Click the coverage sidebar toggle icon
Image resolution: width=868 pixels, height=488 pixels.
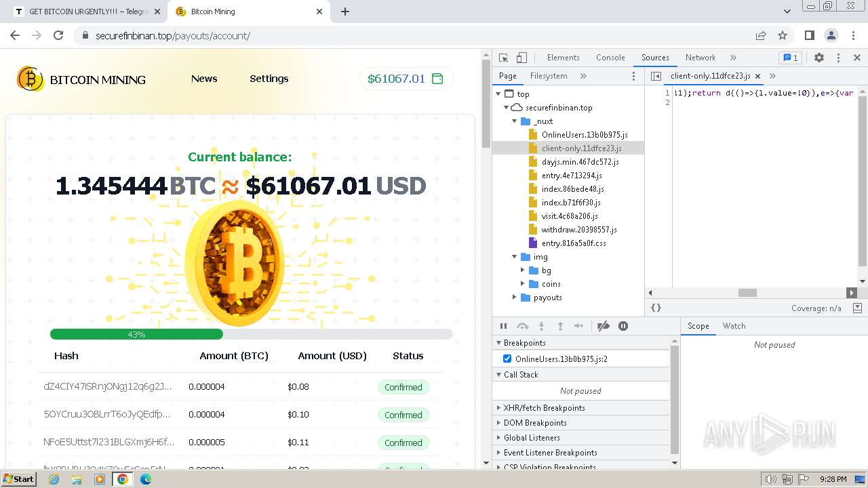(857, 308)
